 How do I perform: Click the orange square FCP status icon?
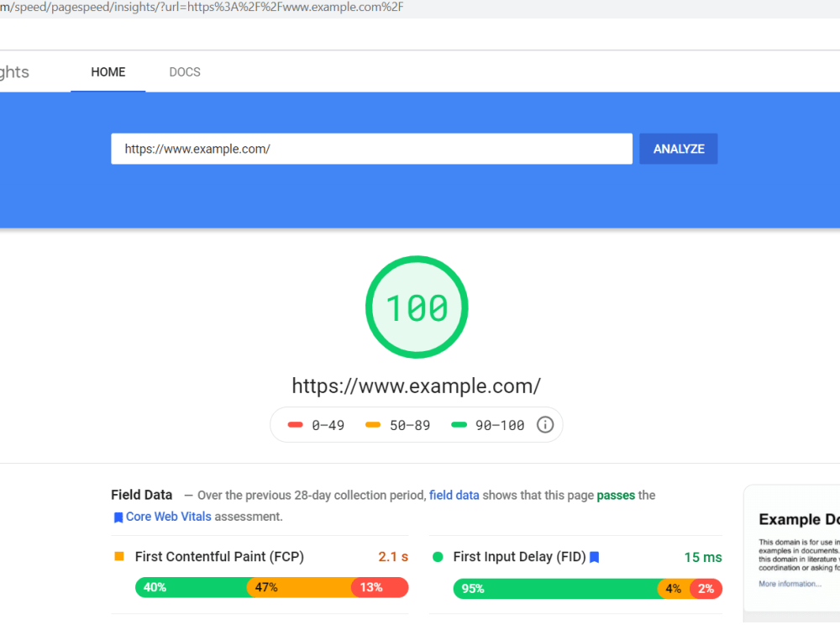pyautogui.click(x=119, y=557)
